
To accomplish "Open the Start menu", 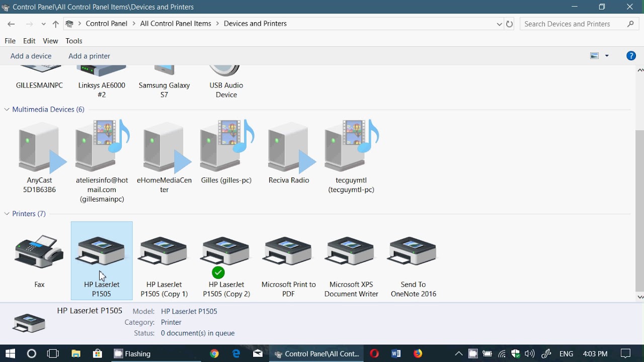I will [10, 353].
